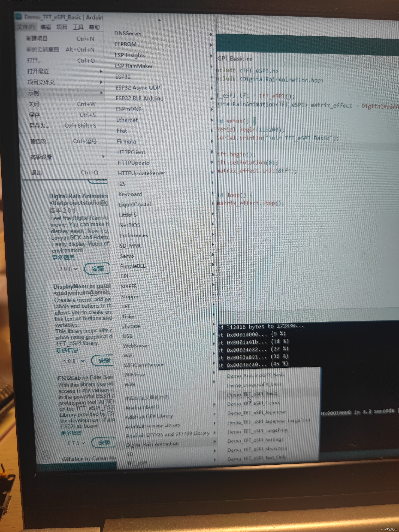Click the user account icon bottom-left
Image resolution: width=399 pixels, height=532 pixels.
coord(46,455)
